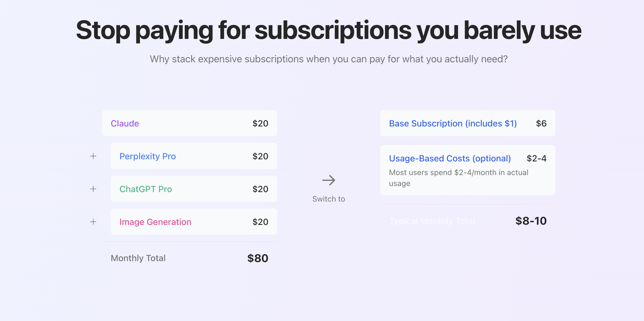Click the $80 monthly total amount

click(x=257, y=258)
